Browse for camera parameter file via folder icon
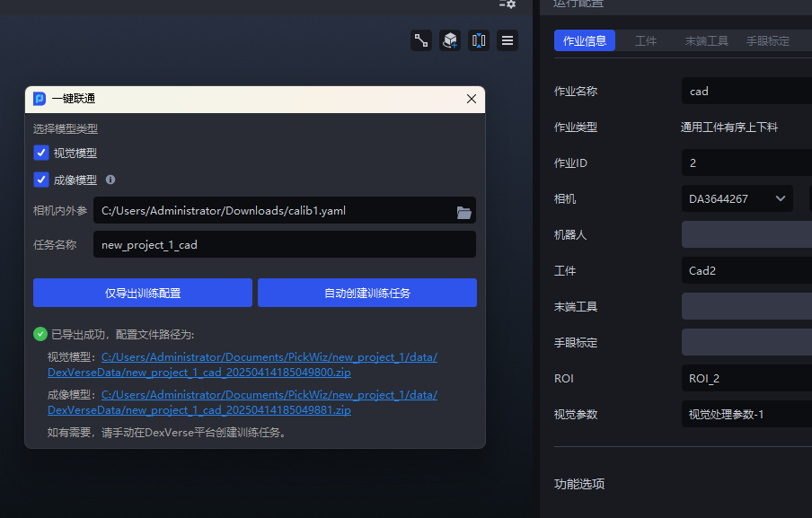 point(463,212)
